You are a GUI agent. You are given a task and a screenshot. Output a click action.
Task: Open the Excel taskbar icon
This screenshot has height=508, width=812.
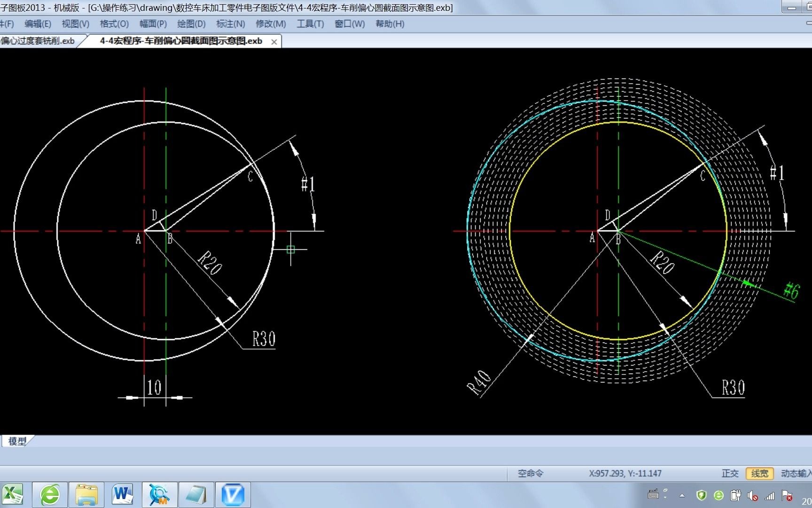click(12, 494)
